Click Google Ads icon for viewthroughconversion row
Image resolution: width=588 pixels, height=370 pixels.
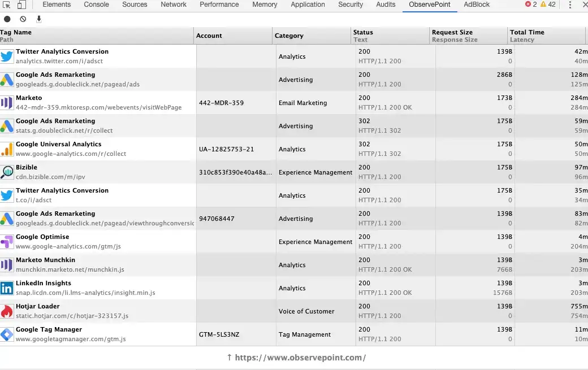point(7,219)
